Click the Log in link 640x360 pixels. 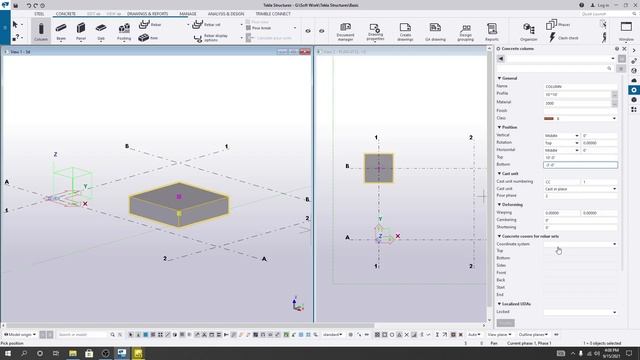click(600, 5)
